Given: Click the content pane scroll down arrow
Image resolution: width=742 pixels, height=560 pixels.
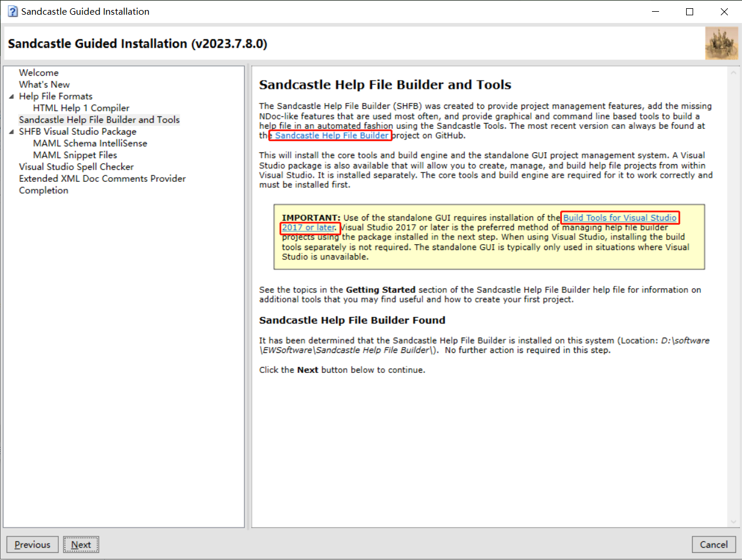Looking at the screenshot, I should click(x=734, y=522).
